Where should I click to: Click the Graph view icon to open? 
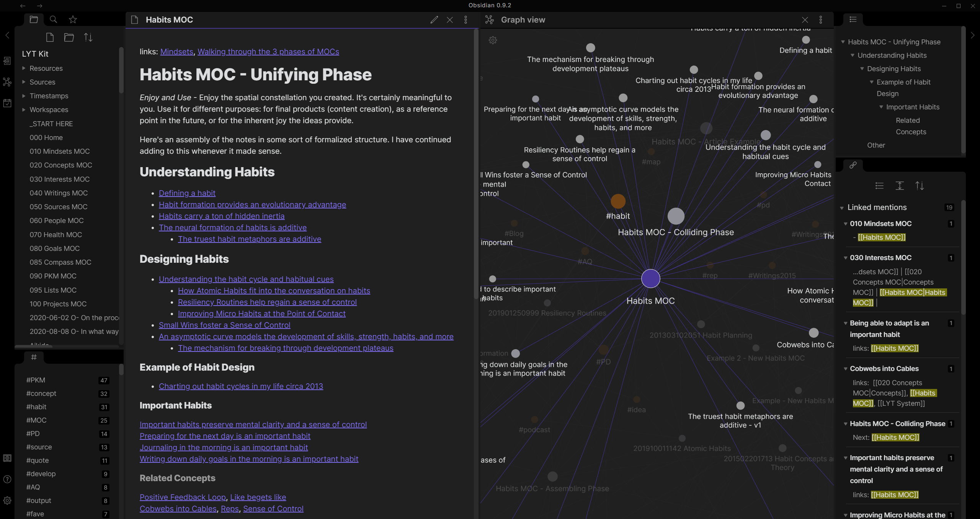point(489,20)
